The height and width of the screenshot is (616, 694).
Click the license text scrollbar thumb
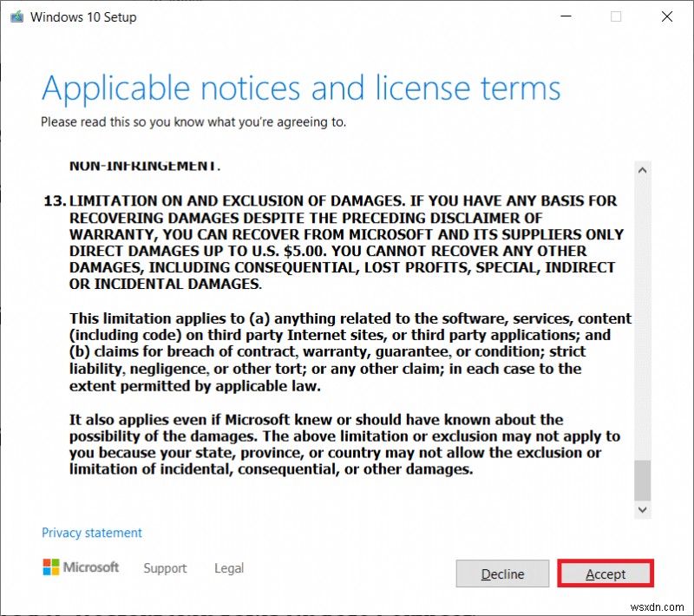tap(642, 480)
